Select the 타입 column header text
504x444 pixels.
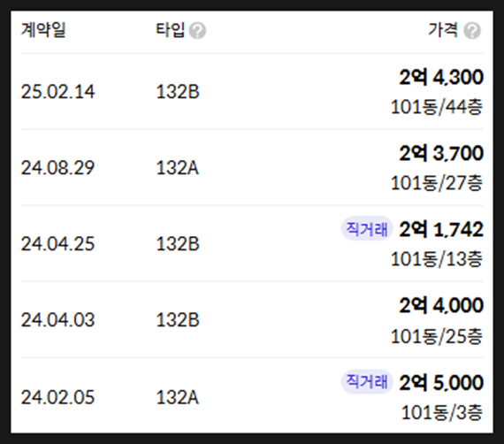[171, 30]
